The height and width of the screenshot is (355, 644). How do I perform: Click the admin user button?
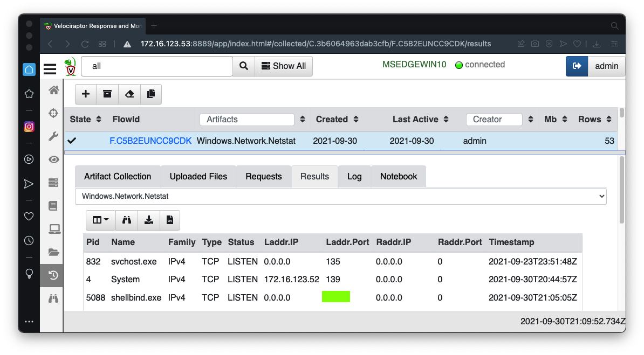(607, 66)
